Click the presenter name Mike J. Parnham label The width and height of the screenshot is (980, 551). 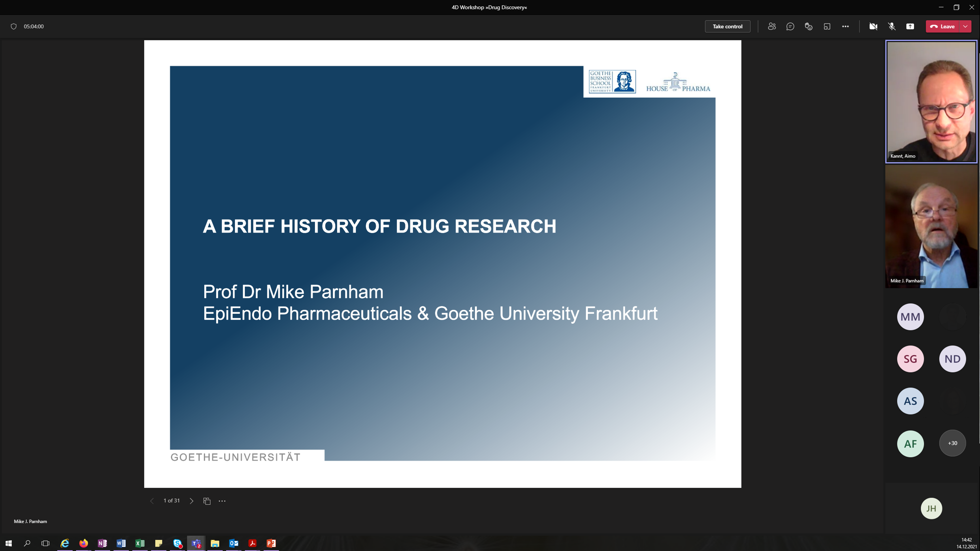(30, 521)
